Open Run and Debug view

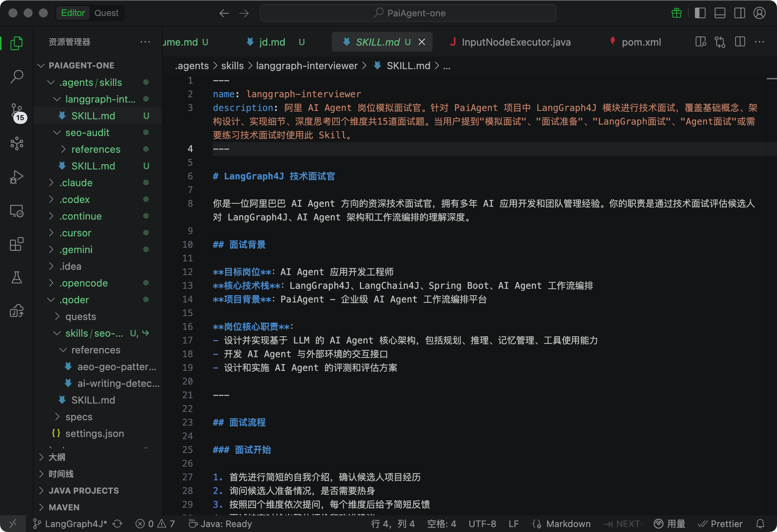[x=17, y=177]
